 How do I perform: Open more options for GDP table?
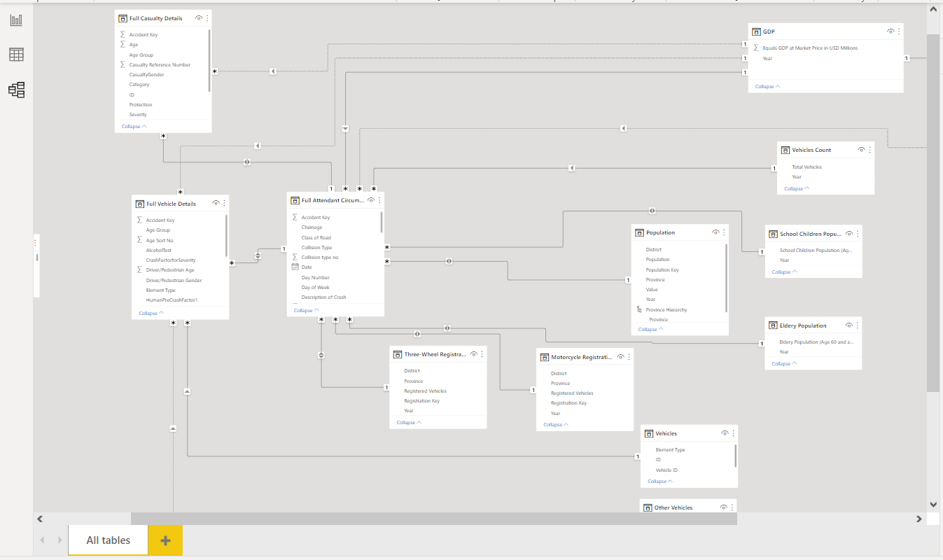tap(899, 31)
